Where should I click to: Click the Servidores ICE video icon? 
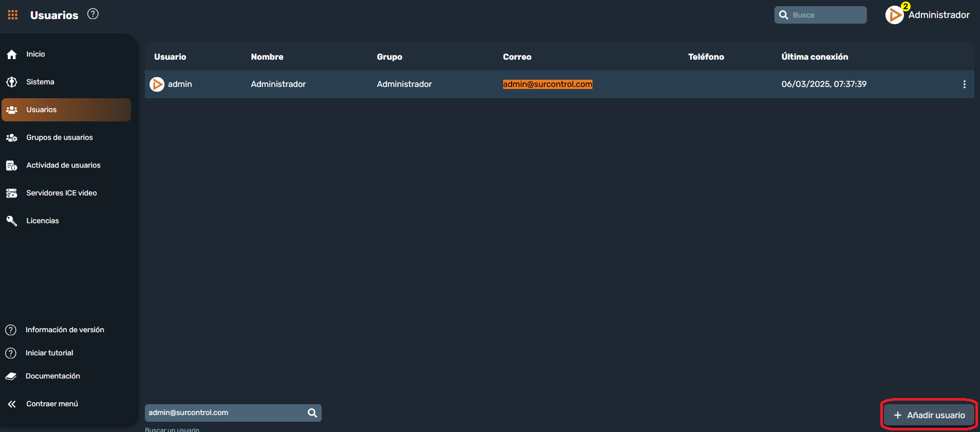(12, 193)
